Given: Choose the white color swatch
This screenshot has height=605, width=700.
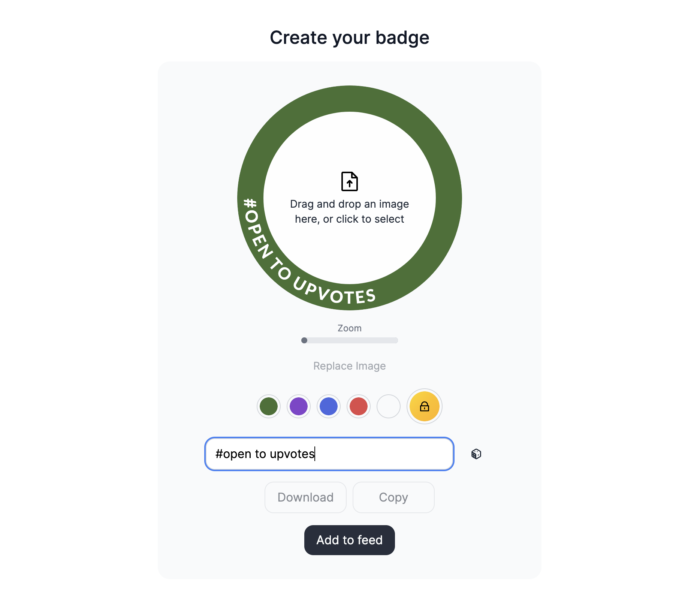Looking at the screenshot, I should point(389,406).
